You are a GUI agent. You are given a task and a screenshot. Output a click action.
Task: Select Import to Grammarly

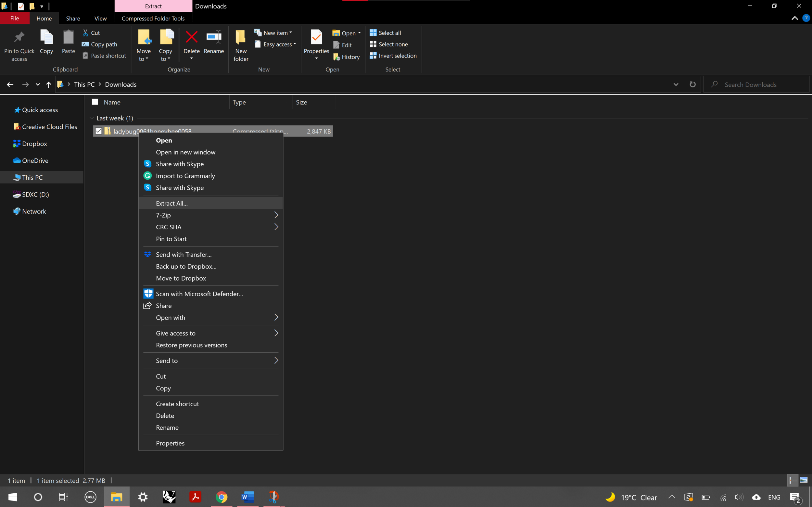(210, 176)
